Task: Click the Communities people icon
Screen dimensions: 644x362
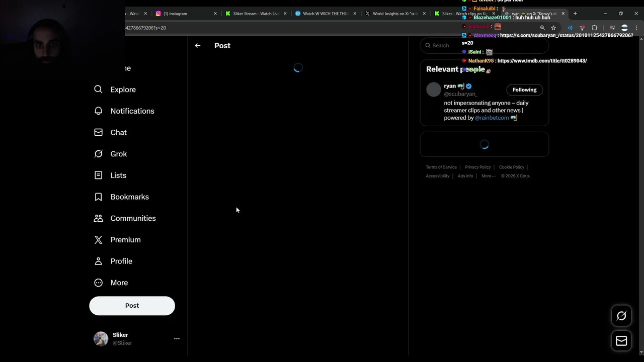Action: coord(99,218)
